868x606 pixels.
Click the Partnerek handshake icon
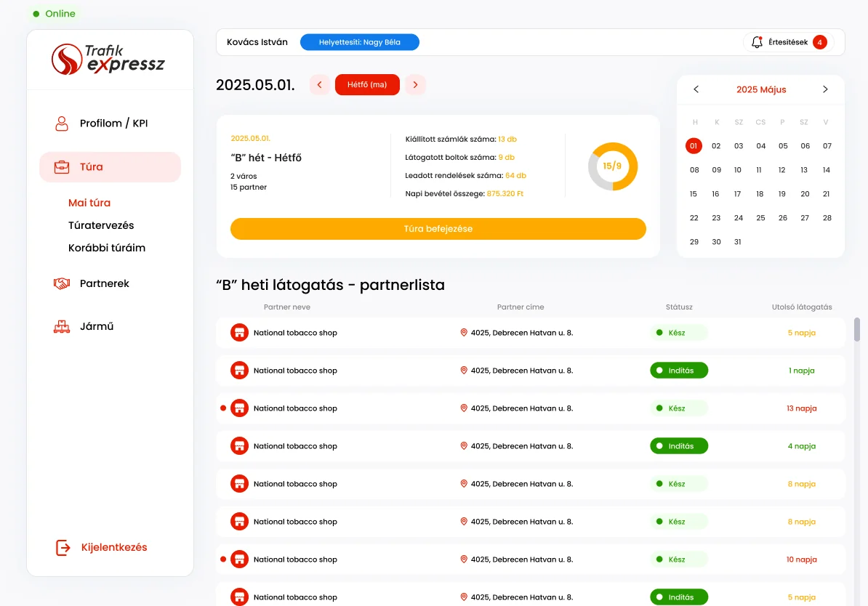62,283
